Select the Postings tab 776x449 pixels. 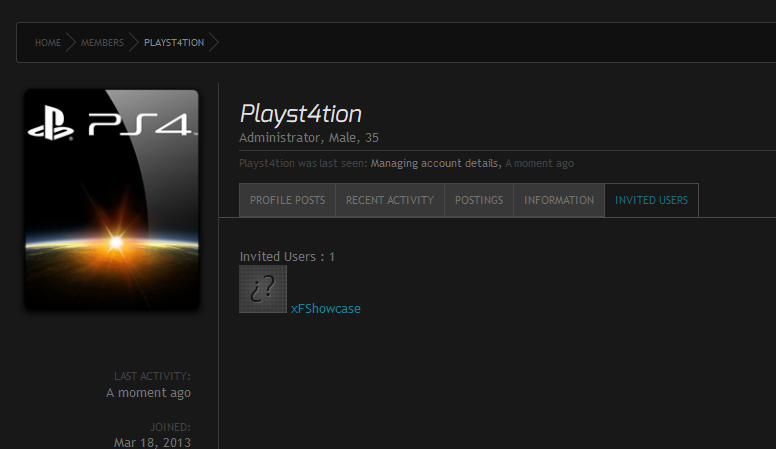click(479, 200)
